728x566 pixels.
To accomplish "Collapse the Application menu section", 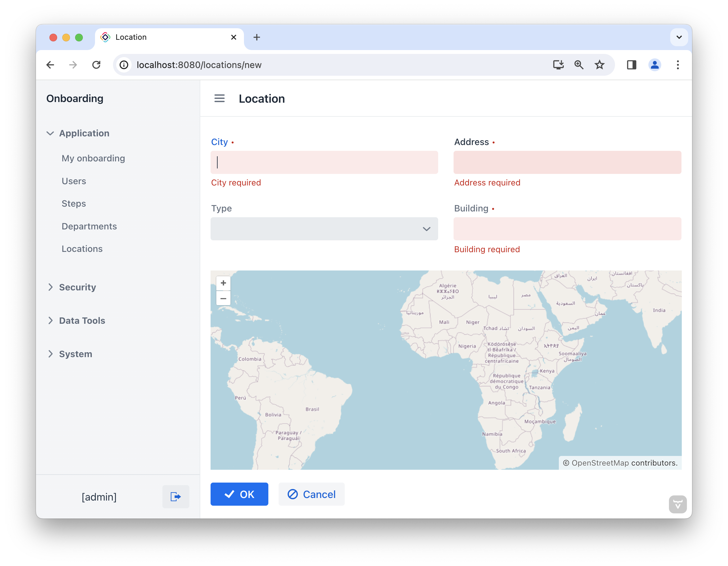I will pos(50,133).
